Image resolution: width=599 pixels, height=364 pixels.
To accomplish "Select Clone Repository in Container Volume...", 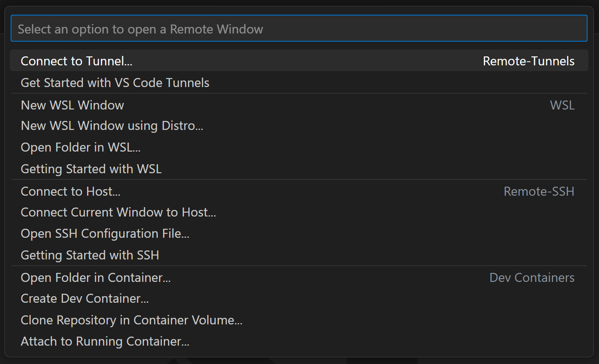I will (x=299, y=320).
